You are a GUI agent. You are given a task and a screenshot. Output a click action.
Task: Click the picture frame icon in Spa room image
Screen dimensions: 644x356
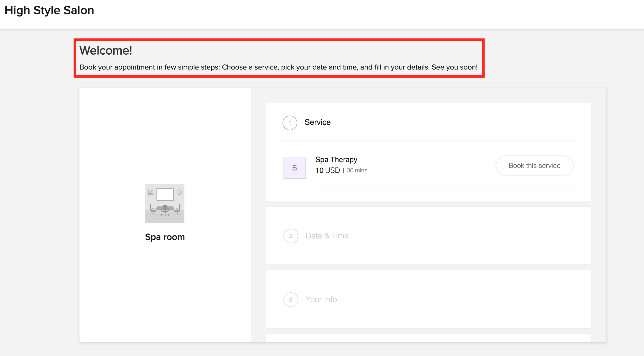(151, 192)
